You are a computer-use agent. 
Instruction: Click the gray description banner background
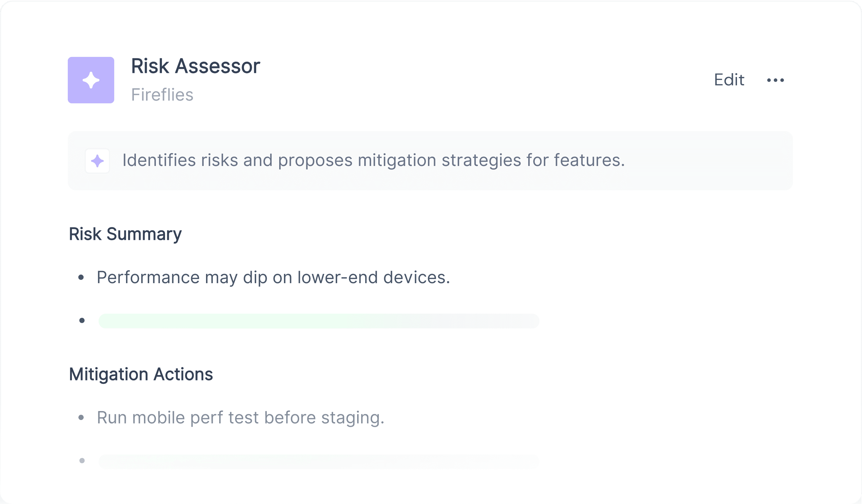click(430, 161)
